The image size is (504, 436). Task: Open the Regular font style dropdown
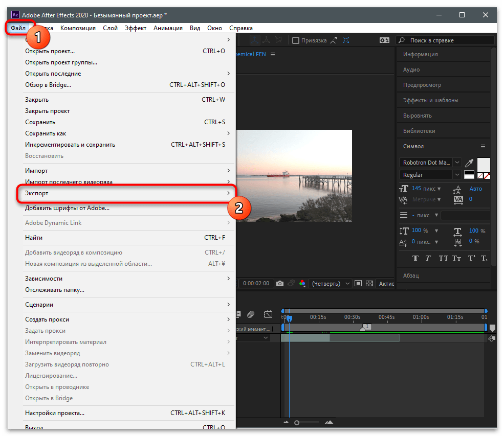(x=430, y=175)
